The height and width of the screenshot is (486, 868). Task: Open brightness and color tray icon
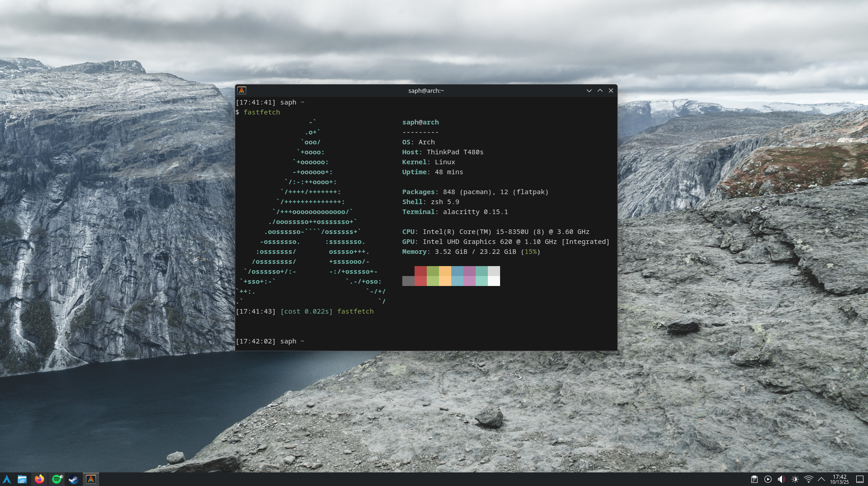pyautogui.click(x=795, y=479)
